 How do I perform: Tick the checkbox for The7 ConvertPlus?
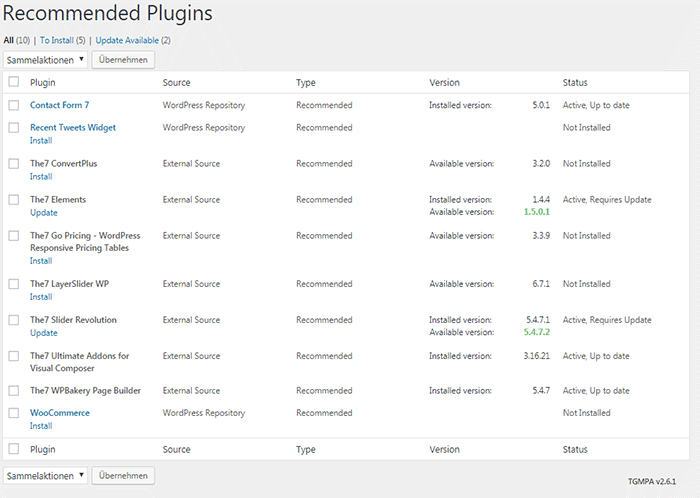pyautogui.click(x=14, y=163)
